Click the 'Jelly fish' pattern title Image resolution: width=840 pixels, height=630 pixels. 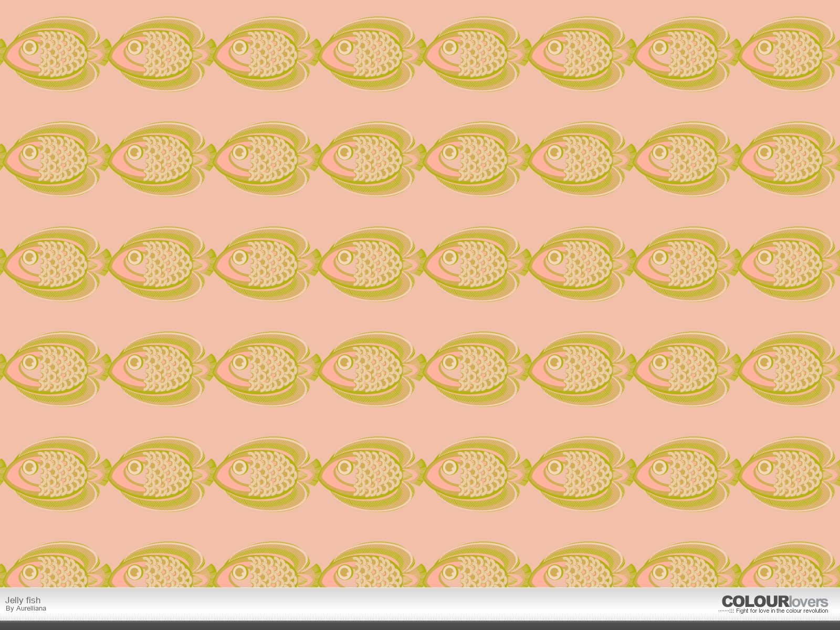coord(23,600)
